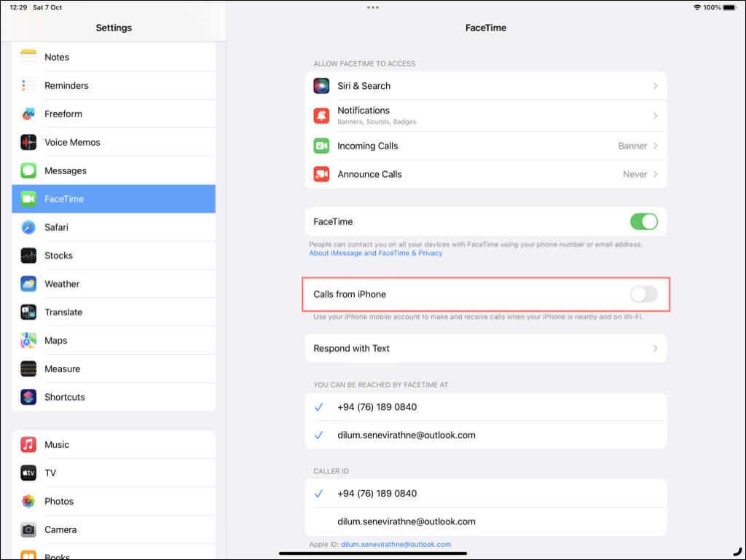The height and width of the screenshot is (560, 746).
Task: Open the Stocks settings row
Action: tap(114, 256)
